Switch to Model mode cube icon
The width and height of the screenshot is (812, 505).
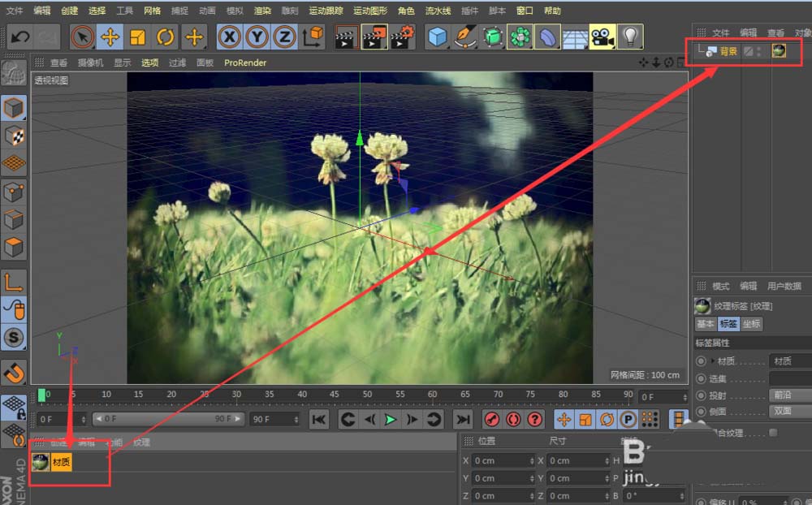pyautogui.click(x=14, y=108)
